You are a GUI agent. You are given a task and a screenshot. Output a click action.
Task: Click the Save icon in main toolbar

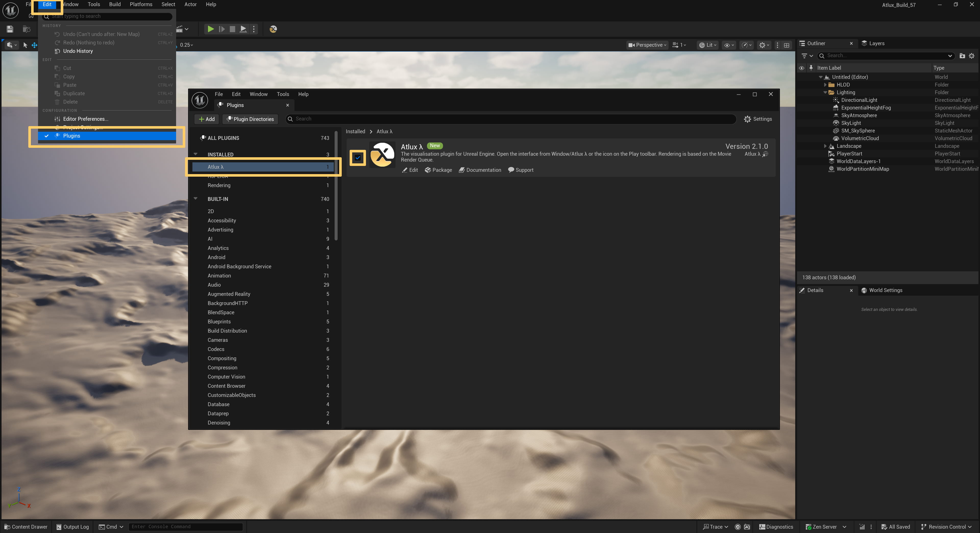click(10, 29)
